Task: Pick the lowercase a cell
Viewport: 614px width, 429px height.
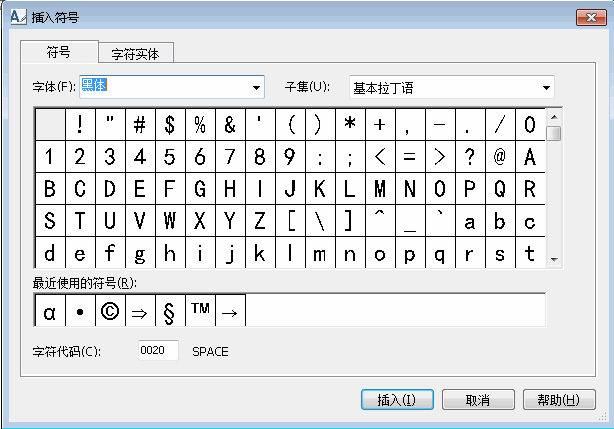Action: point(470,220)
